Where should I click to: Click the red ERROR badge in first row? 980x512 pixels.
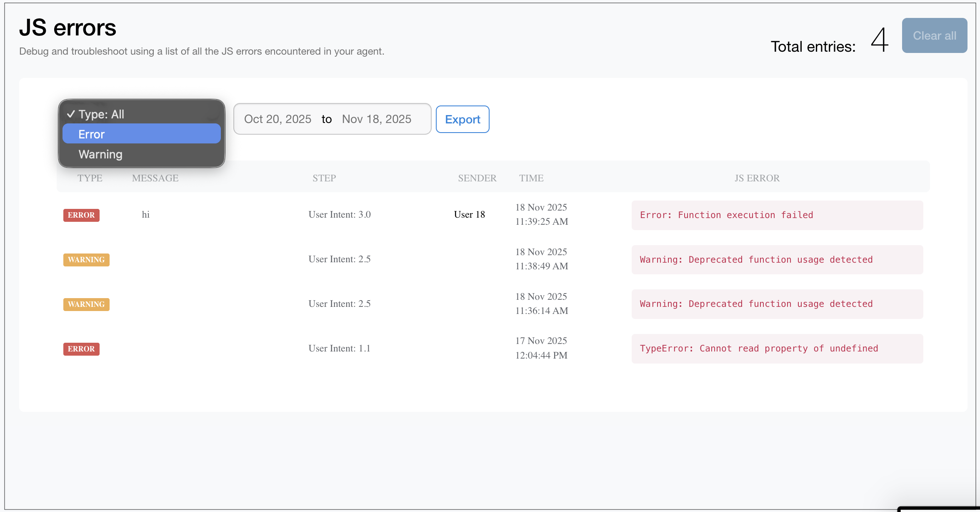pyautogui.click(x=81, y=215)
